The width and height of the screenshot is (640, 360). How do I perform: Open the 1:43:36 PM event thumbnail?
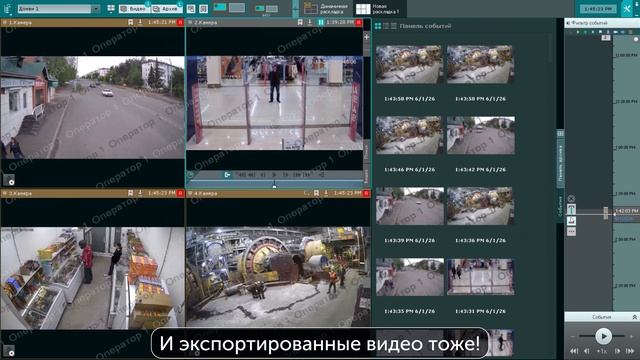(480, 206)
